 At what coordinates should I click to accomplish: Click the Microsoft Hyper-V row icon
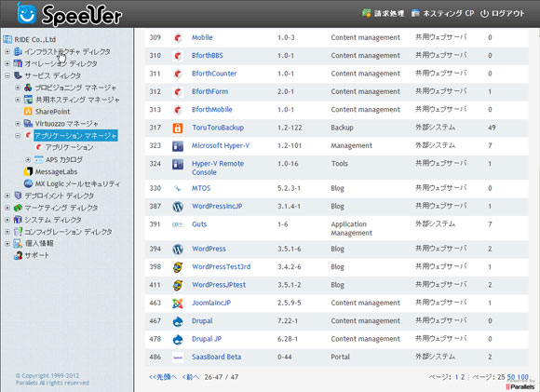click(x=177, y=145)
